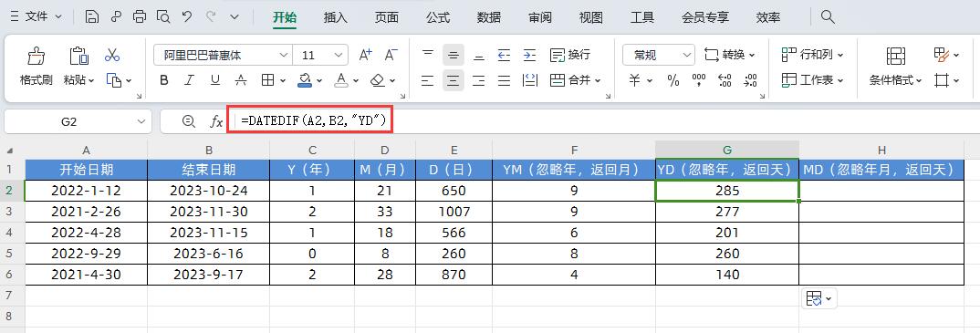
Task: Increase indent with right-arrow icon
Action: pyautogui.click(x=529, y=55)
